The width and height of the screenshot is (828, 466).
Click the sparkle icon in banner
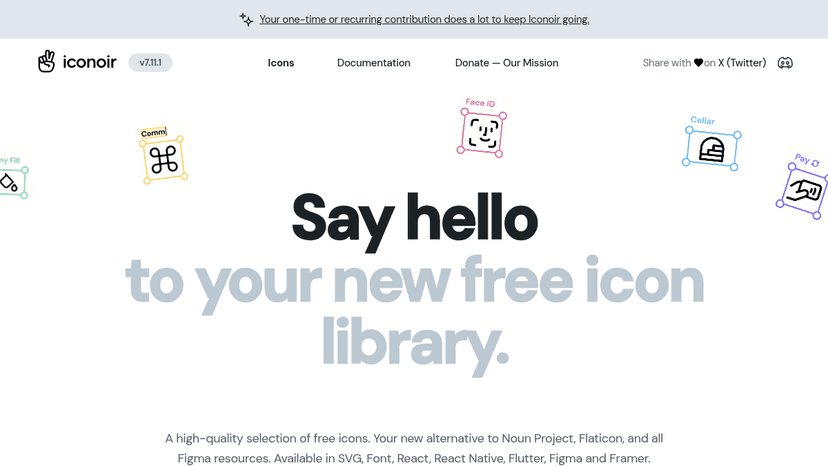[246, 20]
